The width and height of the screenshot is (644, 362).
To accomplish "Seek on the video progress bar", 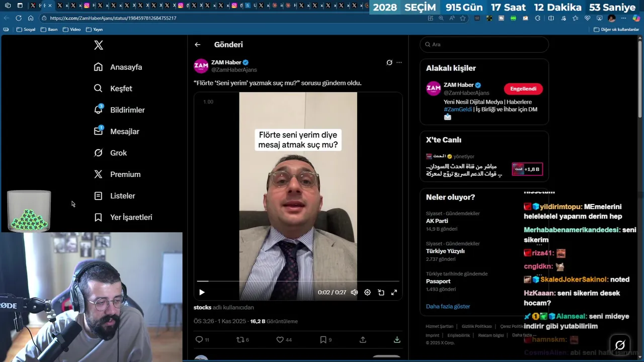I will point(298,281).
